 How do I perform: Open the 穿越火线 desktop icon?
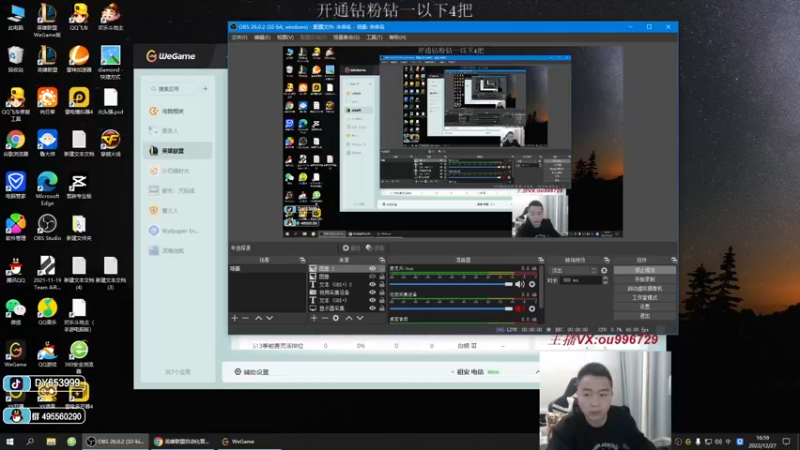click(110, 144)
